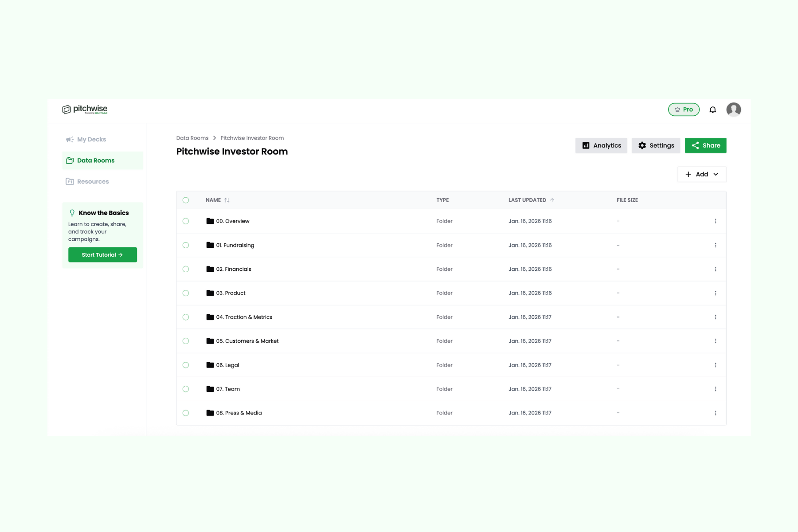Image resolution: width=798 pixels, height=532 pixels.
Task: Toggle Last Updated sort order arrow
Action: 552,200
